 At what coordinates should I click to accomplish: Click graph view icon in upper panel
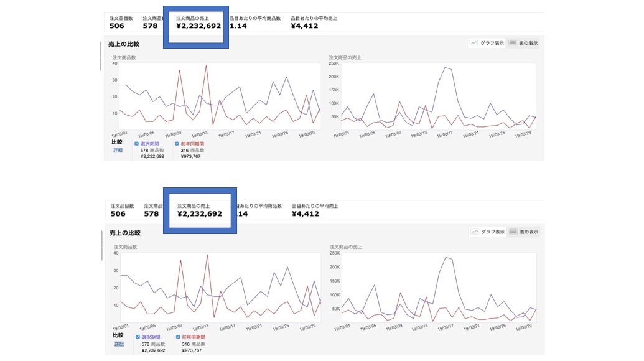(474, 43)
